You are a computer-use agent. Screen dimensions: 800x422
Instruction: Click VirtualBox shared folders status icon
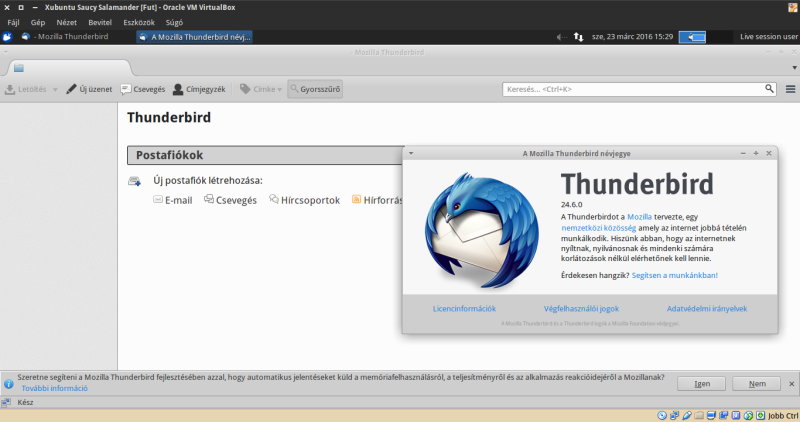pyautogui.click(x=699, y=415)
